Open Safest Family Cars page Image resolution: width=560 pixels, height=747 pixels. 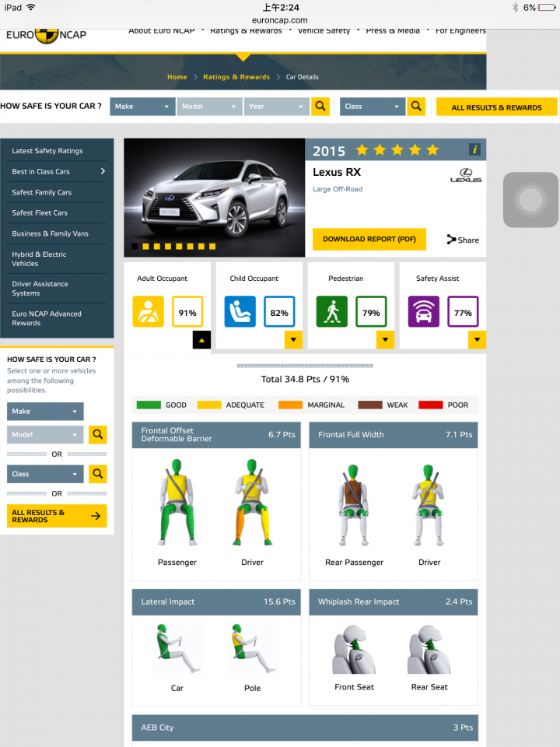(41, 192)
